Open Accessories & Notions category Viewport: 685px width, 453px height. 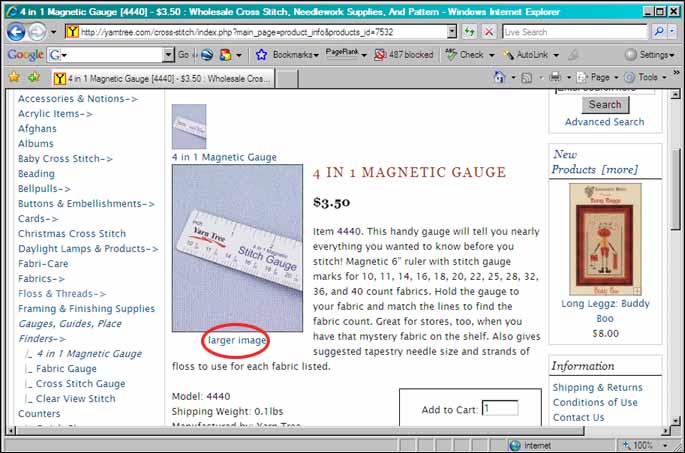[x=78, y=99]
